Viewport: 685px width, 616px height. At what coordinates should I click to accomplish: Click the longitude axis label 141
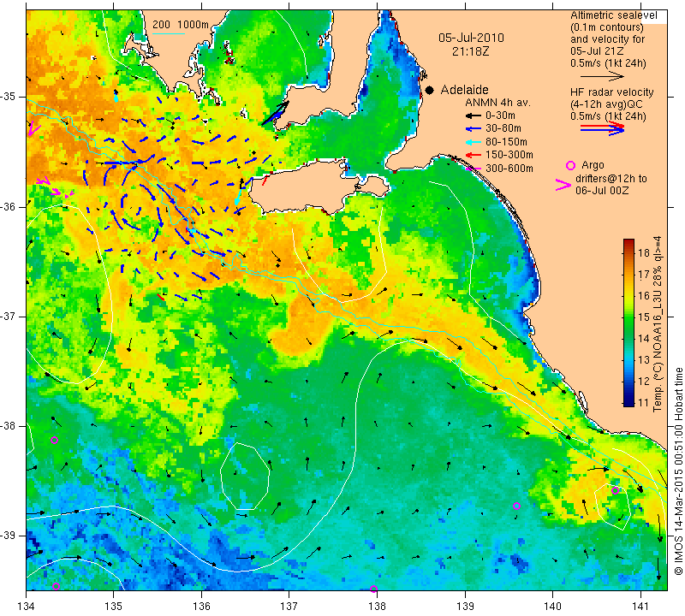(x=640, y=607)
